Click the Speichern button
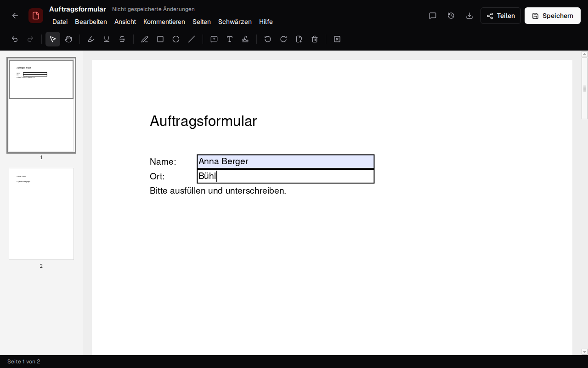 [x=553, y=16]
